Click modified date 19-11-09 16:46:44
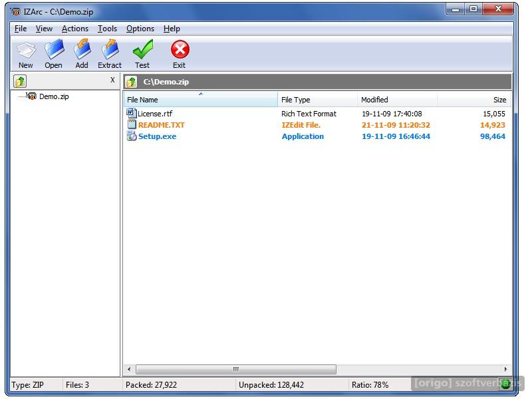532x399 pixels. click(396, 136)
